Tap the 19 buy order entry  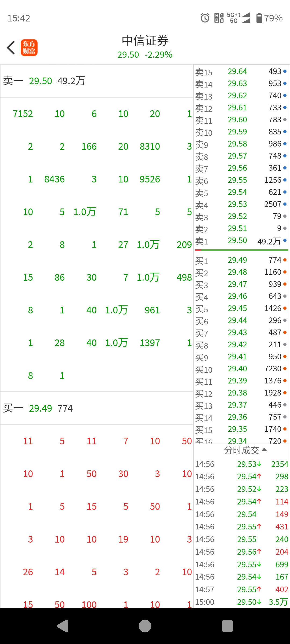point(123,539)
